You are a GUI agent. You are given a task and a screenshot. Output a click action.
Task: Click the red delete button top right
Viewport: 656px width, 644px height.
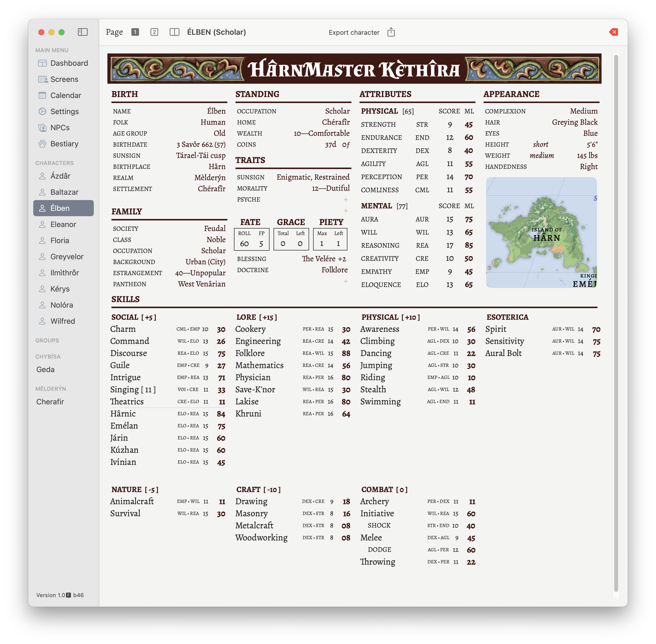click(614, 32)
